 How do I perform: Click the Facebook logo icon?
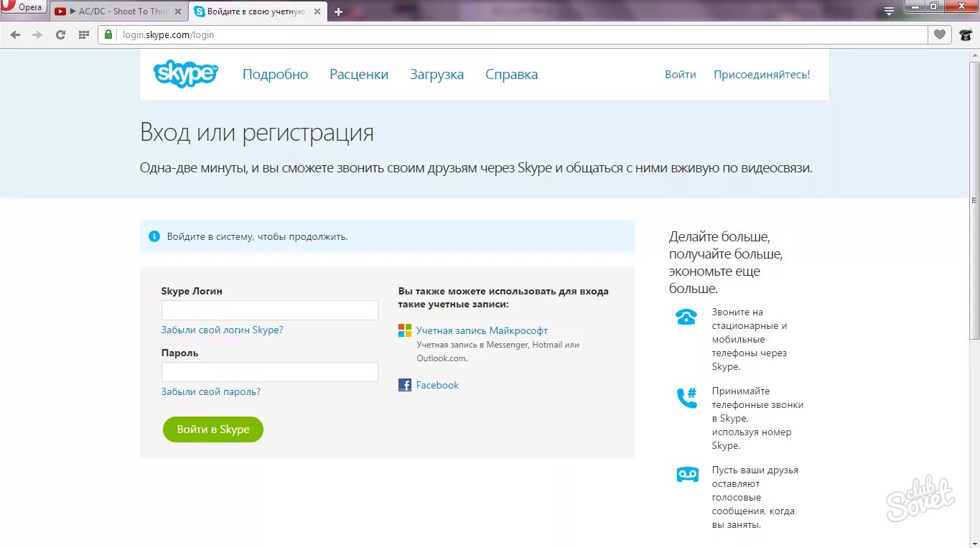405,385
